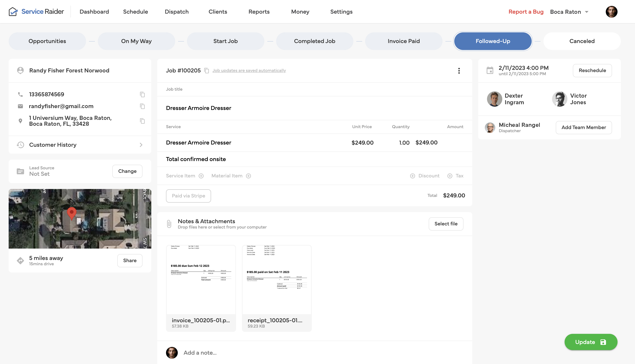The width and height of the screenshot is (635, 364).
Task: Open the Dispatch menu
Action: [x=176, y=12]
